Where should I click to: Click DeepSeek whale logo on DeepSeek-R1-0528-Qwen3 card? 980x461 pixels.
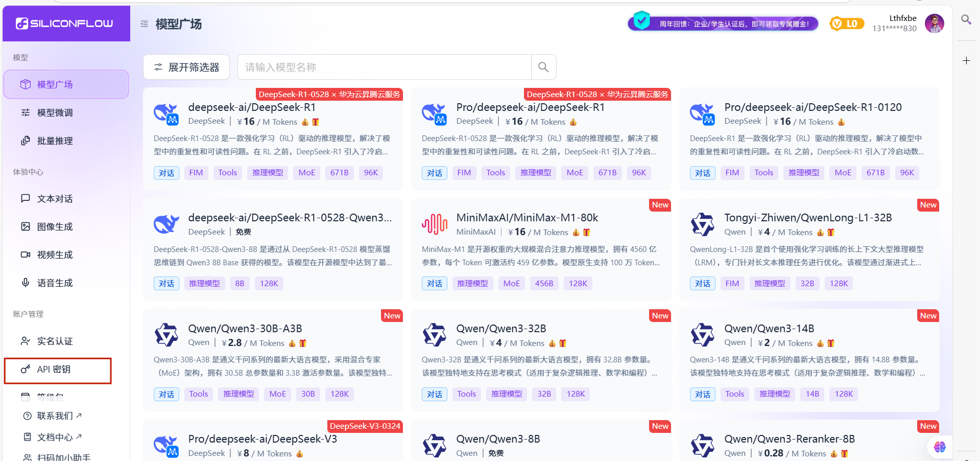coord(166,224)
